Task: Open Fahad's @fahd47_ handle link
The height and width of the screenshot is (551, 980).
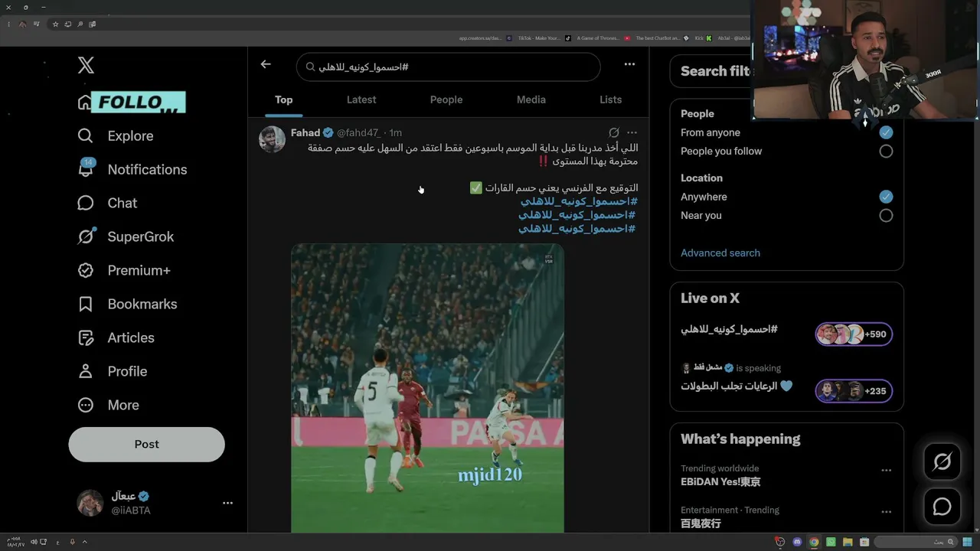Action: click(x=358, y=132)
